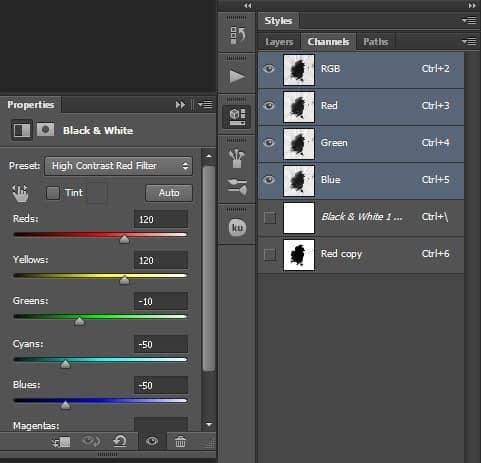Show the Red copy channel
Image resolution: width=481 pixels, height=463 pixels.
[x=269, y=255]
